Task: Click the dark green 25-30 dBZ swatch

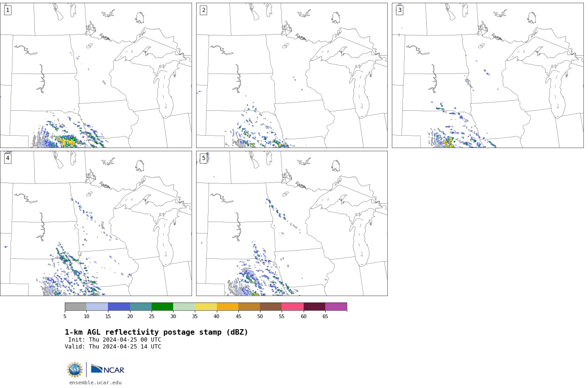Action: 162,307
